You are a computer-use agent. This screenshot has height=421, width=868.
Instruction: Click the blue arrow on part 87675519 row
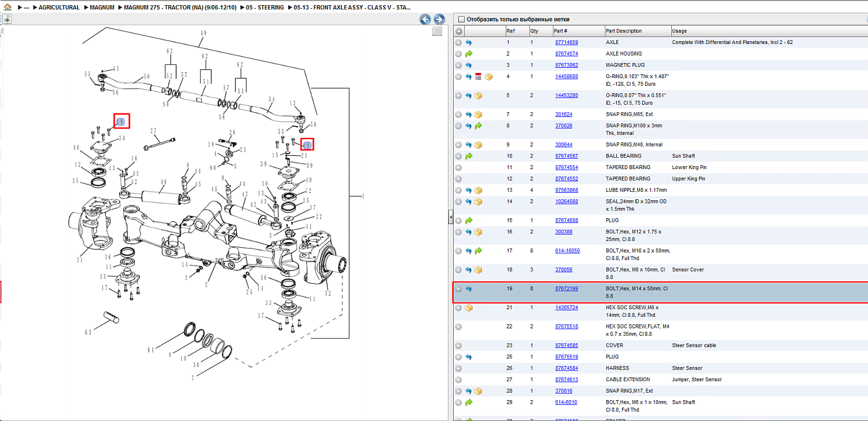(x=469, y=357)
